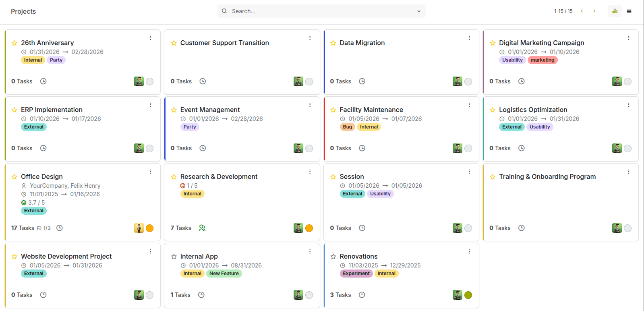Expand the search options dropdown arrow

tap(419, 11)
